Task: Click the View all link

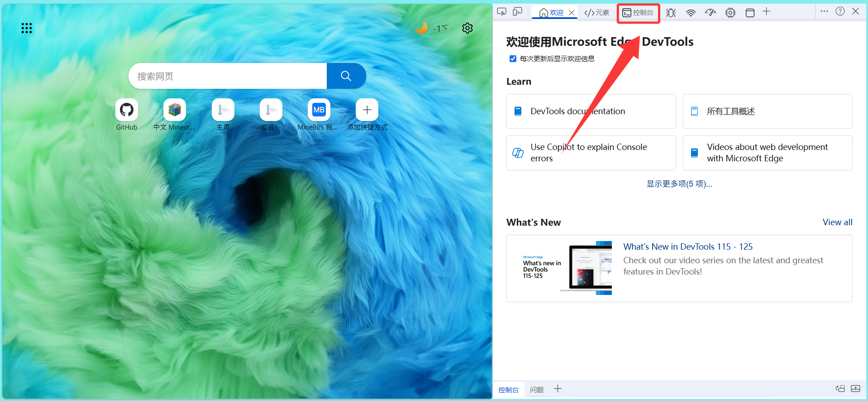Action: tap(837, 222)
